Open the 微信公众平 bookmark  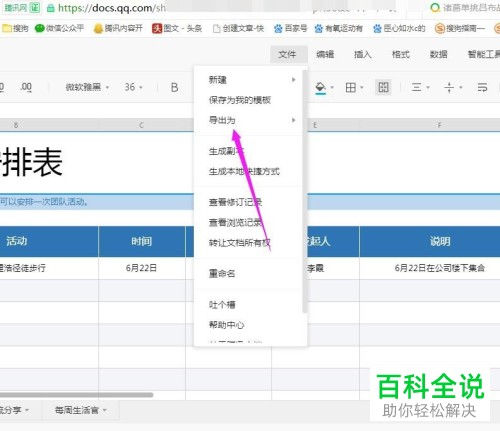[59, 28]
